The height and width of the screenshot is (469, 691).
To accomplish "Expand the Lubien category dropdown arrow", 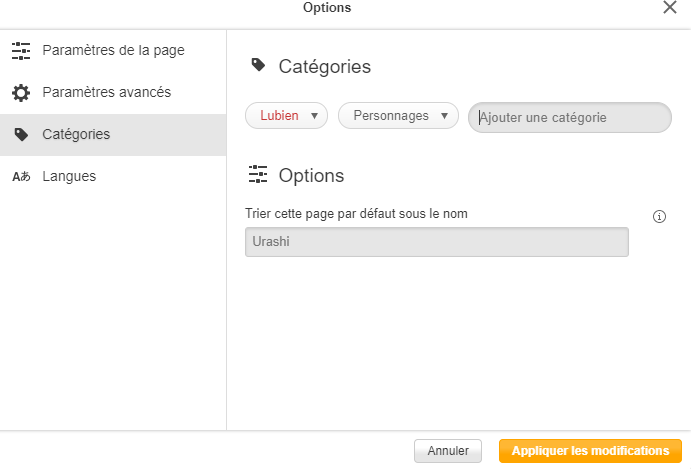I will click(315, 116).
